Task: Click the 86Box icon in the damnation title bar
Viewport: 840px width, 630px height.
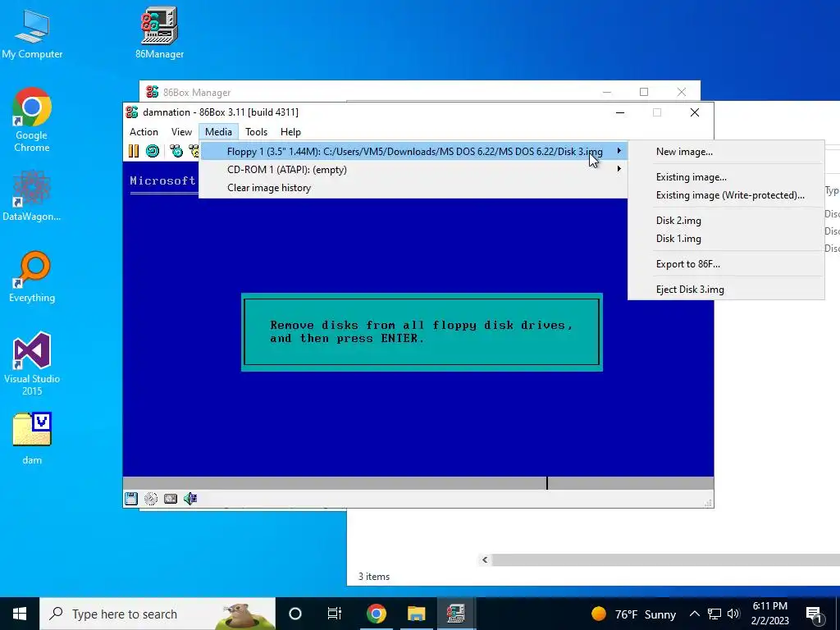Action: (132, 112)
